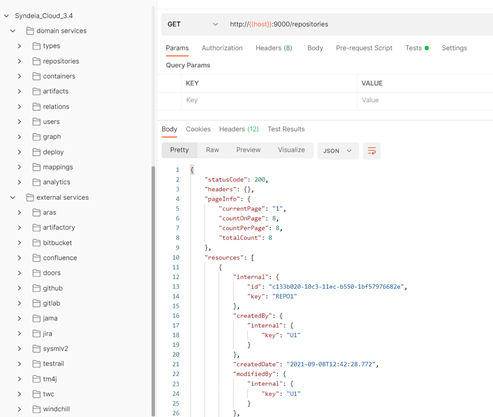Click the relations folder icon
The width and height of the screenshot is (493, 417).
click(x=36, y=106)
